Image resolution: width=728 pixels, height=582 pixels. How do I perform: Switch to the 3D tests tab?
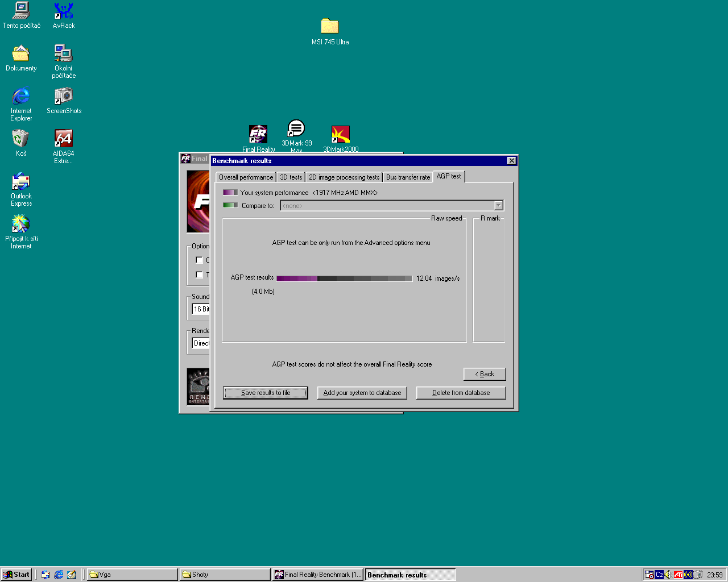click(291, 177)
